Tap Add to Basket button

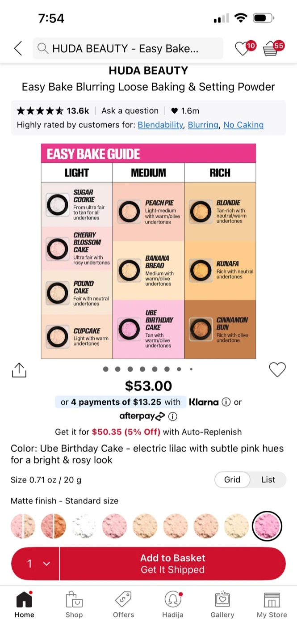coord(172,563)
